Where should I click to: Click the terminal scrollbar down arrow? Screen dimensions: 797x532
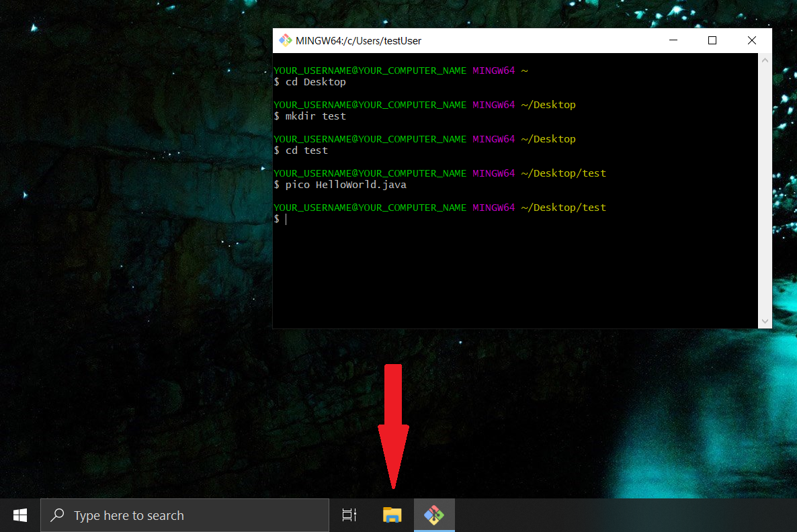[x=765, y=321]
